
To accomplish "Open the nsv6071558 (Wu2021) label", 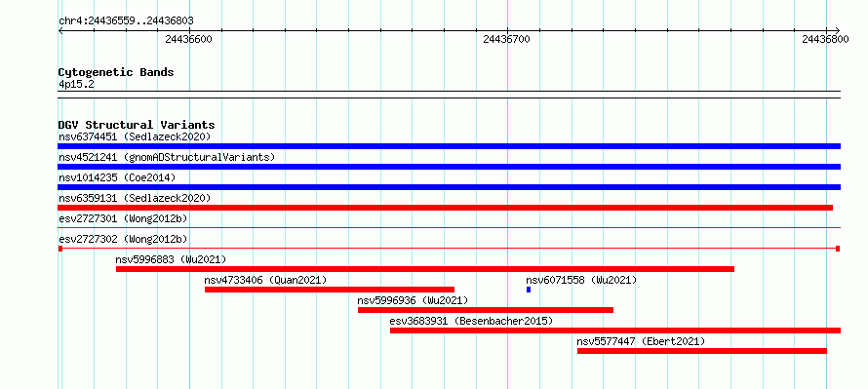I will [x=581, y=280].
